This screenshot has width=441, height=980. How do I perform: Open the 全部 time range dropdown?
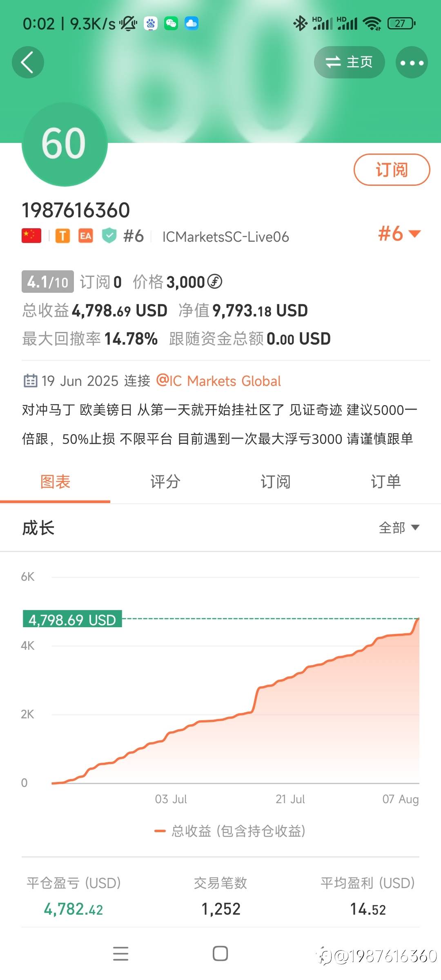pyautogui.click(x=399, y=528)
